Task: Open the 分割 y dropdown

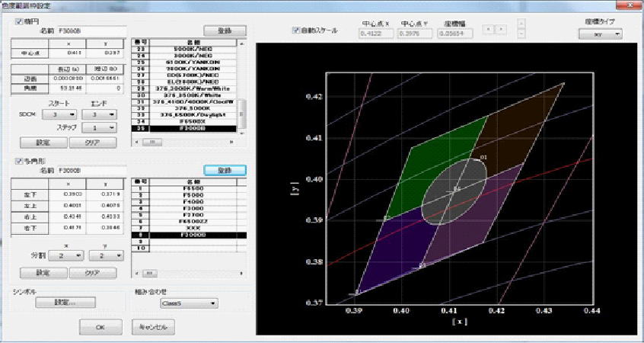Action: [x=106, y=256]
